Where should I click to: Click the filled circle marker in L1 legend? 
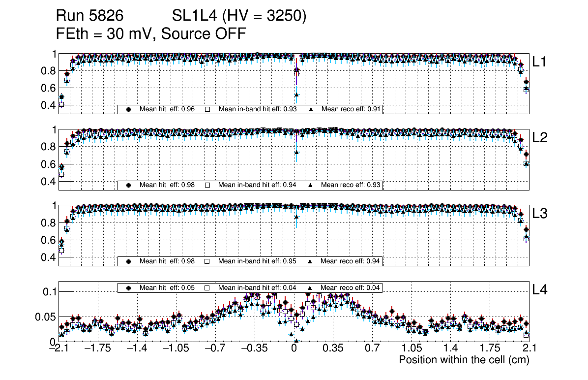(129, 109)
